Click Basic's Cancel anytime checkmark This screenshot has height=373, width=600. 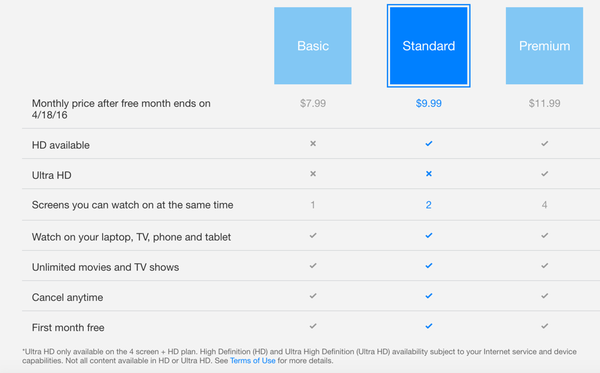tap(313, 296)
